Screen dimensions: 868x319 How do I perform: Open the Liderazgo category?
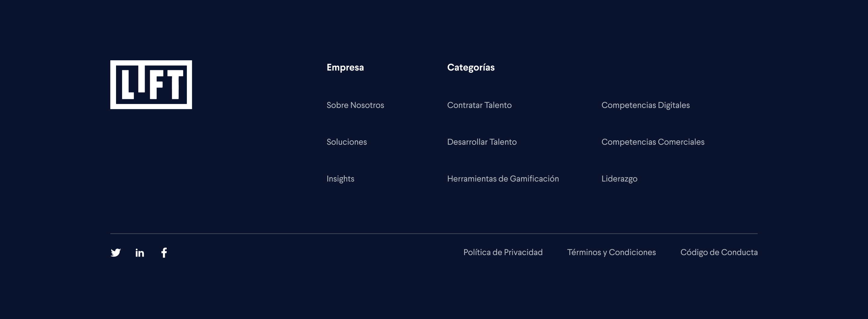[x=619, y=179]
